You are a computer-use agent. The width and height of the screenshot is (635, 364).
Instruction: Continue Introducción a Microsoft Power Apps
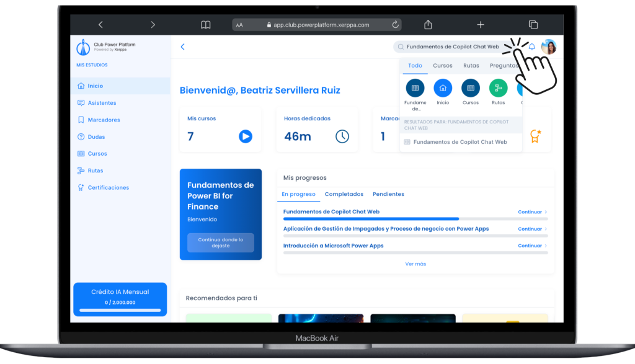[x=533, y=246]
